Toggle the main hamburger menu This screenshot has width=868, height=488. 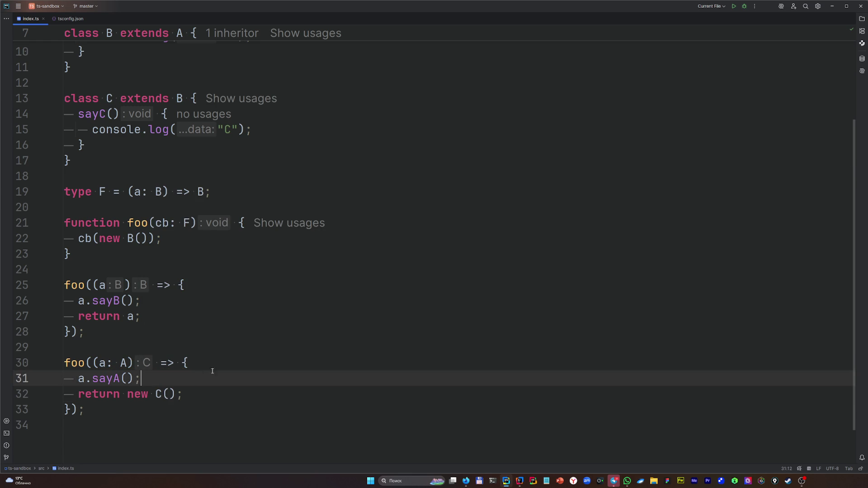[18, 6]
